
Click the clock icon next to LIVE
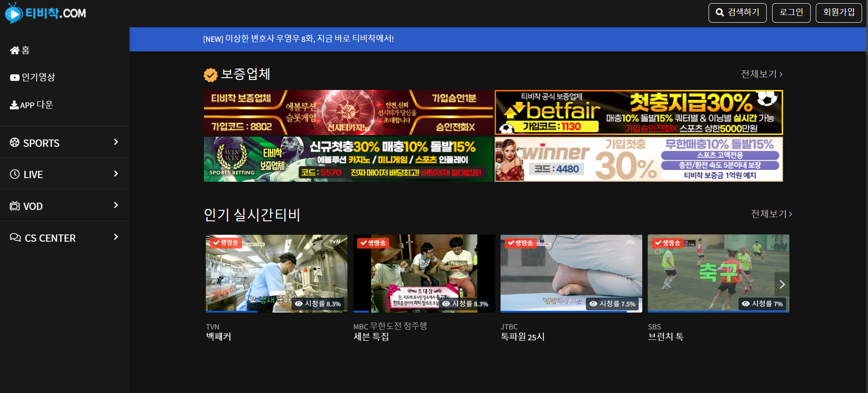[15, 174]
